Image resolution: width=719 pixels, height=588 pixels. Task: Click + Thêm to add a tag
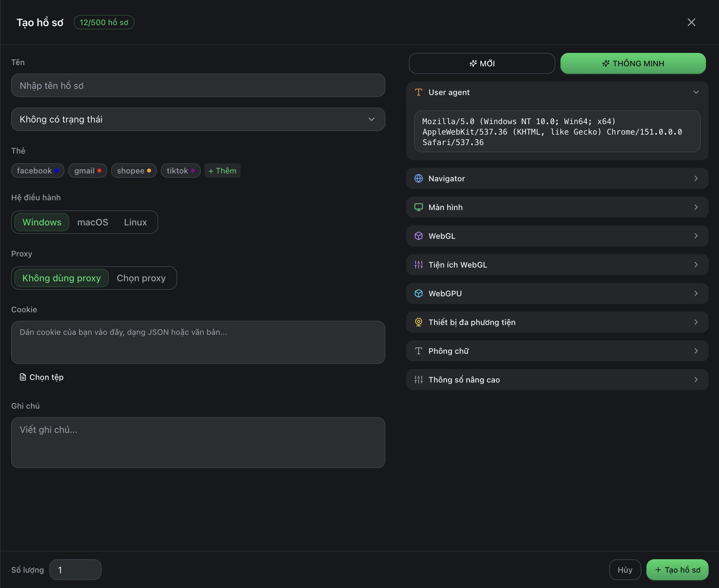coord(222,171)
